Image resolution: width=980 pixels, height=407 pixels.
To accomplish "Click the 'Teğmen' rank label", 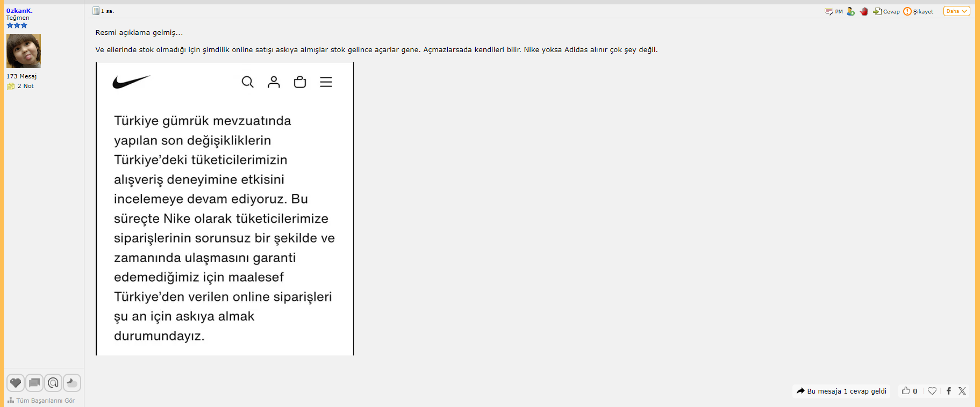I will pos(18,18).
